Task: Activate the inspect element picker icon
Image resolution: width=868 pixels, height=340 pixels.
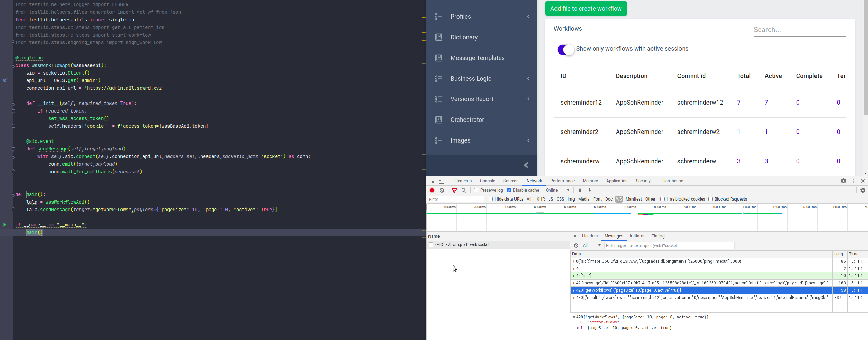Action: (x=432, y=181)
